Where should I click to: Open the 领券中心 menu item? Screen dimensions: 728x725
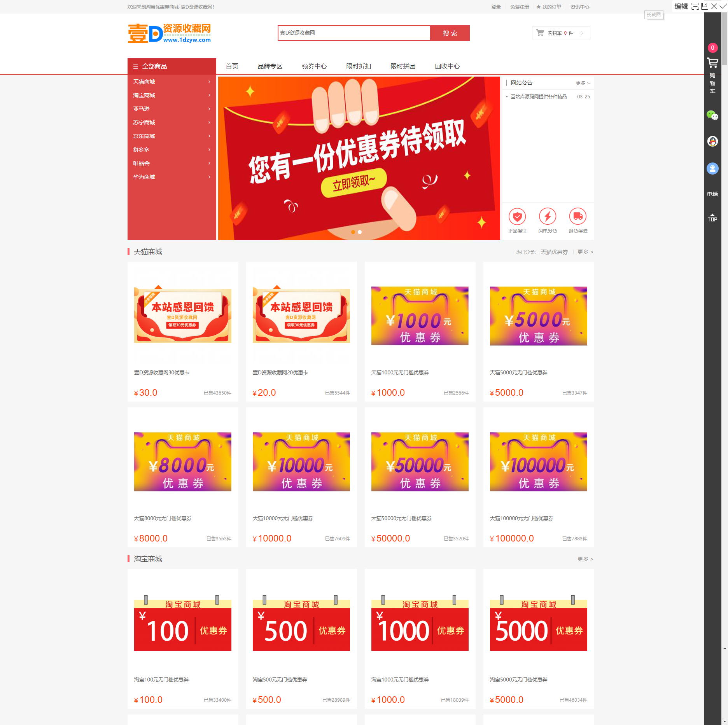pos(314,66)
